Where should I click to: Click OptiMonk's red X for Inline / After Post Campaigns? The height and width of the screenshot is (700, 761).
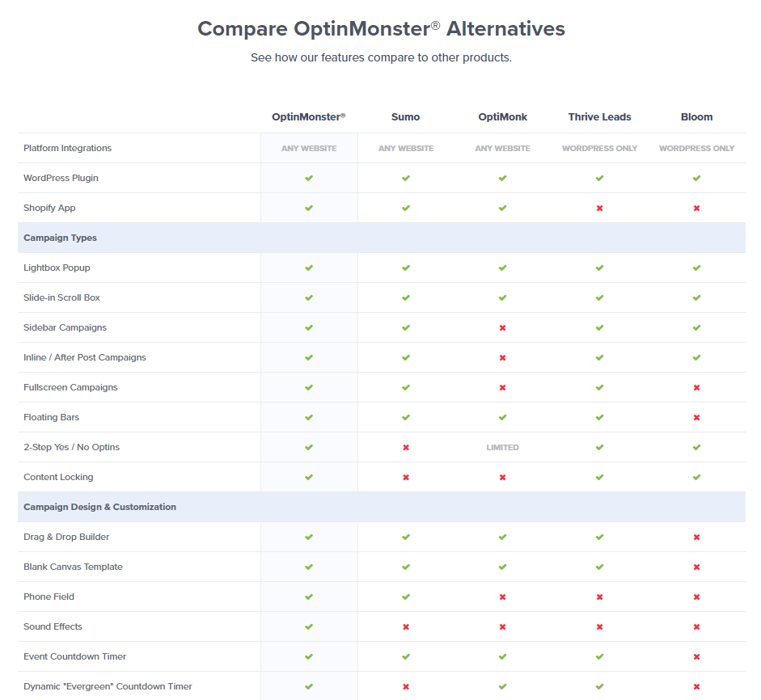(502, 358)
